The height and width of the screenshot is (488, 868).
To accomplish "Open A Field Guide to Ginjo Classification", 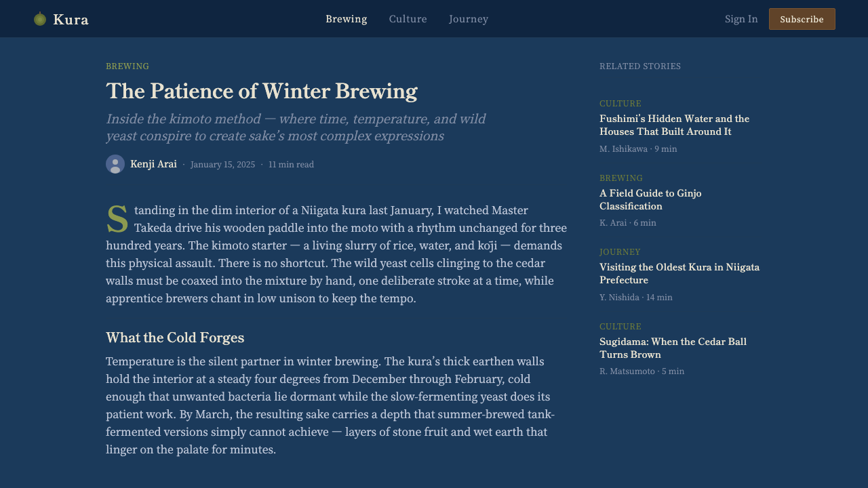I will coord(650,200).
